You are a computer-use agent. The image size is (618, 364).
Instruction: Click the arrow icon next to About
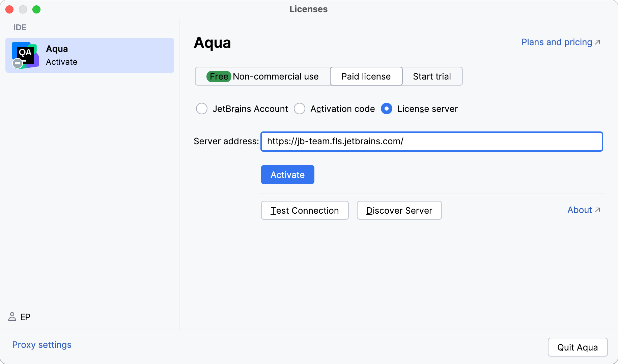(597, 210)
